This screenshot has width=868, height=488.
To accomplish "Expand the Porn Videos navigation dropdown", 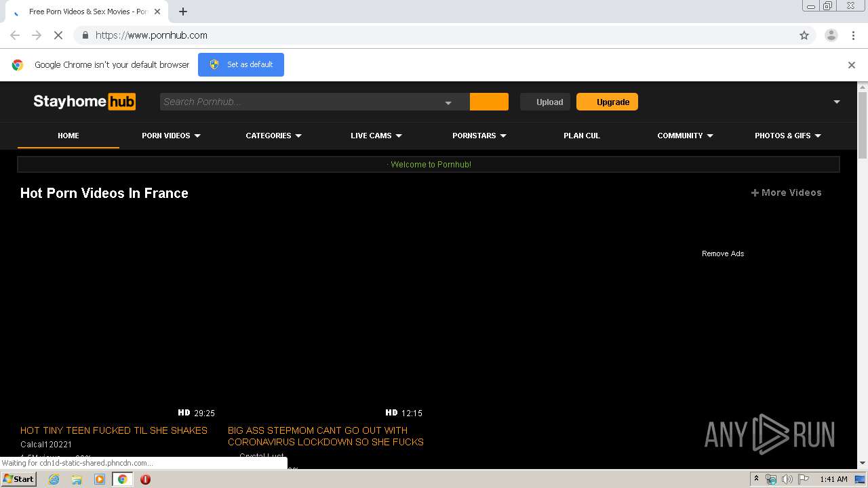I will click(171, 136).
